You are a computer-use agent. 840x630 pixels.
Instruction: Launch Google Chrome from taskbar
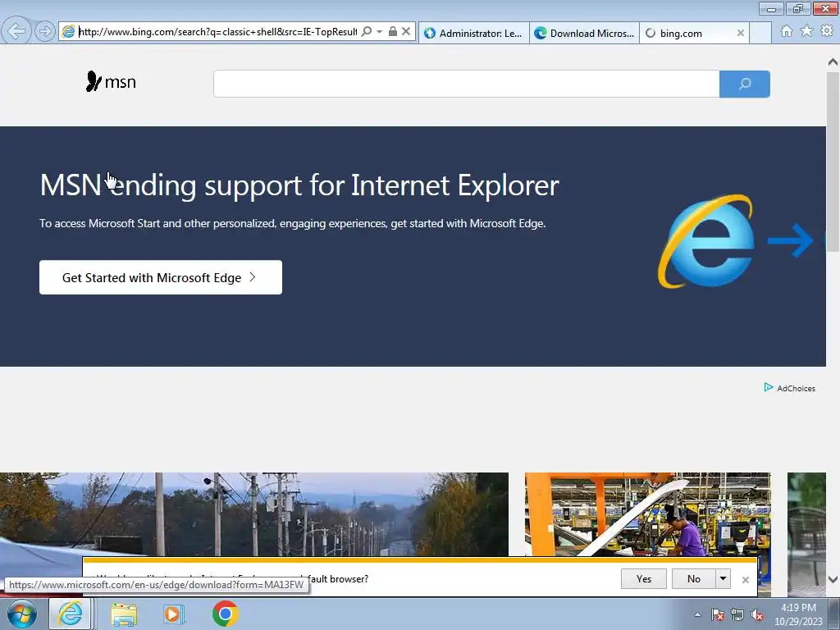[x=225, y=614]
